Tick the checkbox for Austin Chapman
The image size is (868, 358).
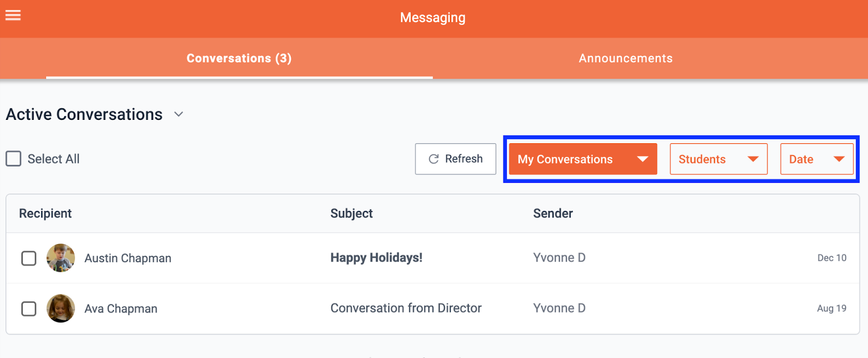coord(29,258)
